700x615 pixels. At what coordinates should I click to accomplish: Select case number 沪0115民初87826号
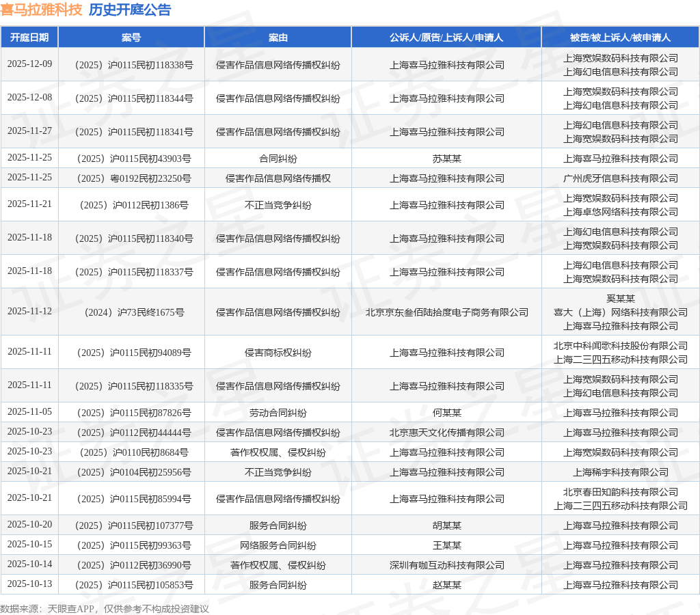[x=134, y=413]
